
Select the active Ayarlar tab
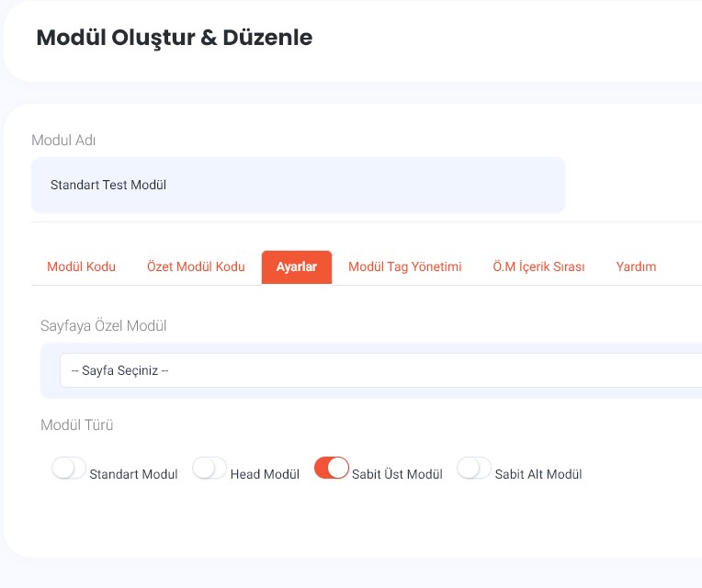296,267
